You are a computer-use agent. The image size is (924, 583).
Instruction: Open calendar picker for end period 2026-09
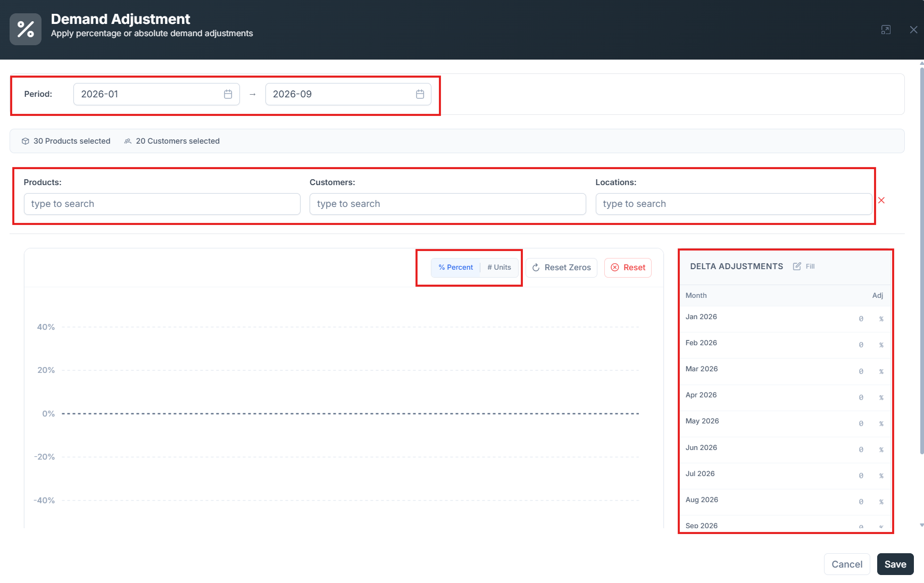(x=420, y=94)
